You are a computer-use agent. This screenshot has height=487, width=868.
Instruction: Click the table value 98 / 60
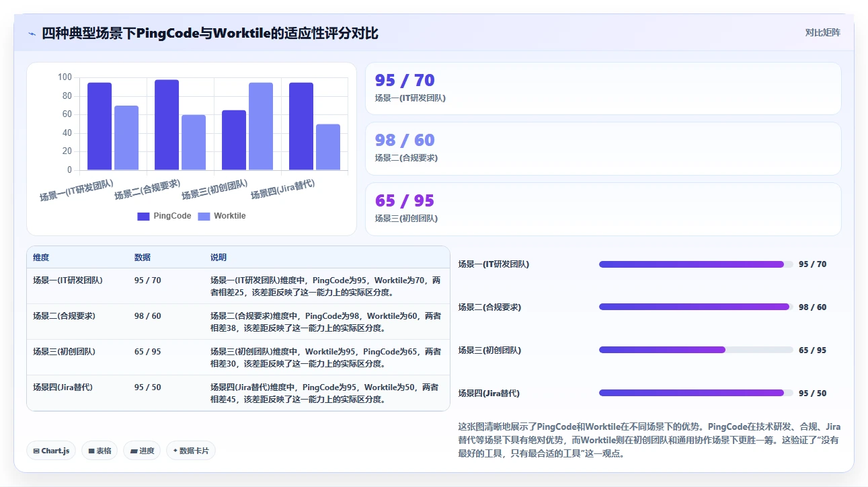pyautogui.click(x=148, y=316)
